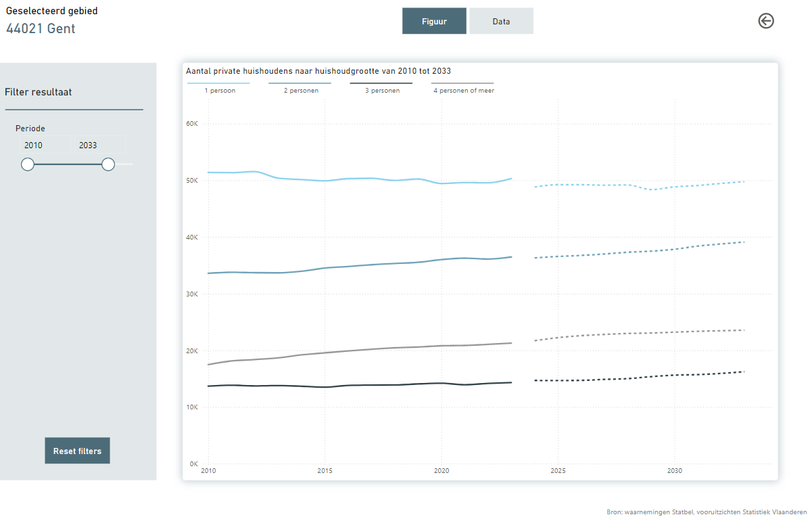The width and height of the screenshot is (812, 519).
Task: Click the 'Periode' label
Action: click(x=30, y=129)
